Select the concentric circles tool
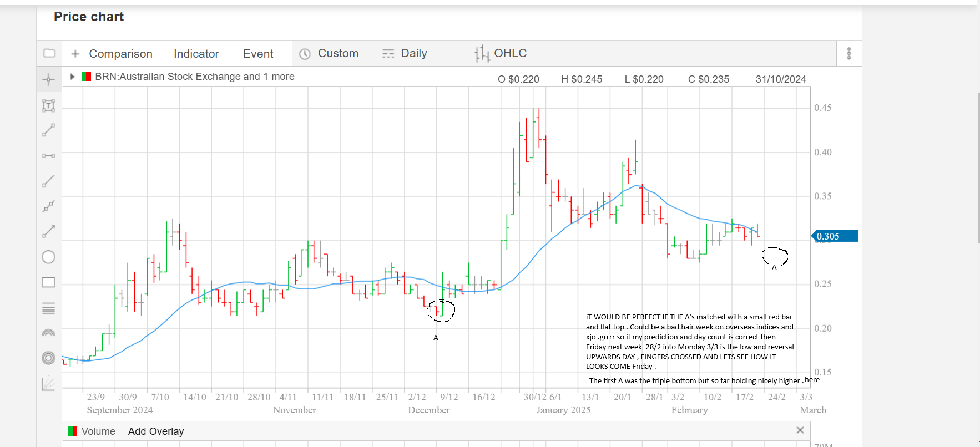Viewport: 980px width, 447px height. (49, 358)
